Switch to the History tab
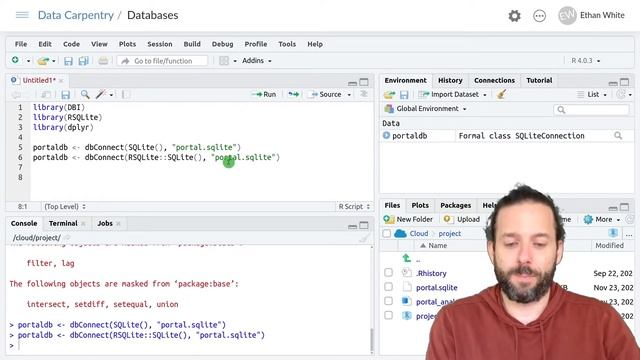This screenshot has height=360, width=640. pyautogui.click(x=450, y=80)
